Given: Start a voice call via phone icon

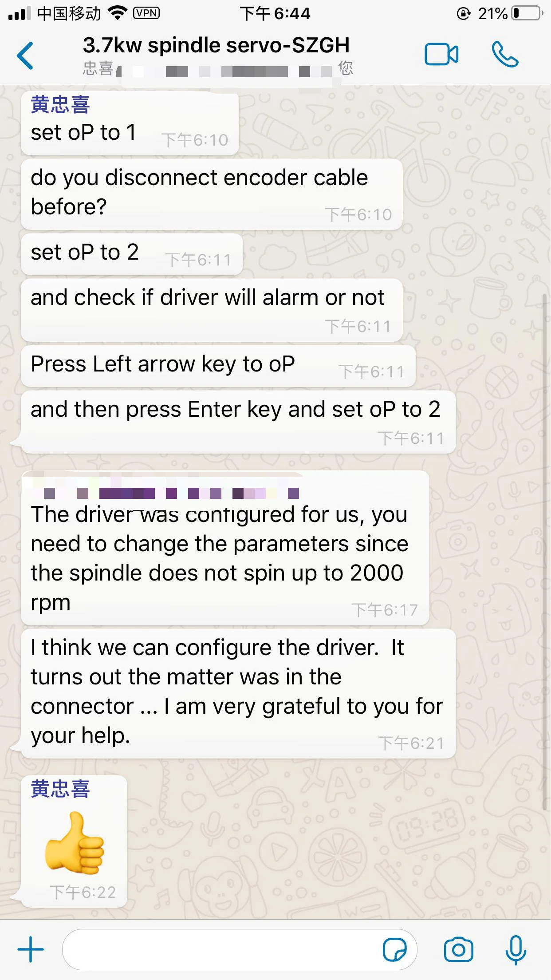Looking at the screenshot, I should coord(505,55).
